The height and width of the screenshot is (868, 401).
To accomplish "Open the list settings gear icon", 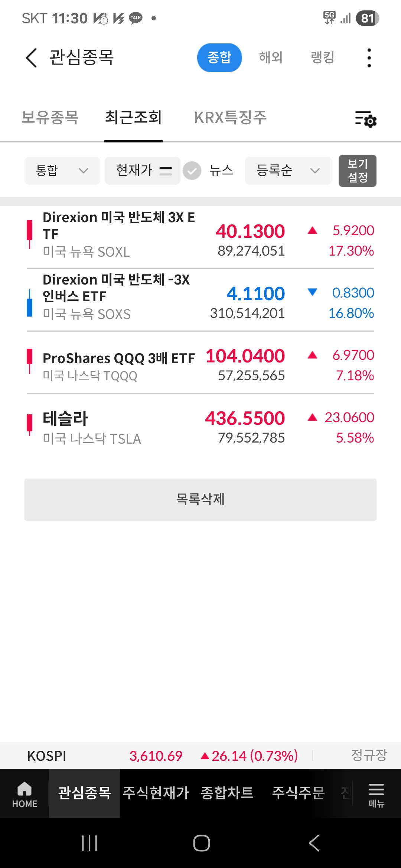I will tap(366, 119).
